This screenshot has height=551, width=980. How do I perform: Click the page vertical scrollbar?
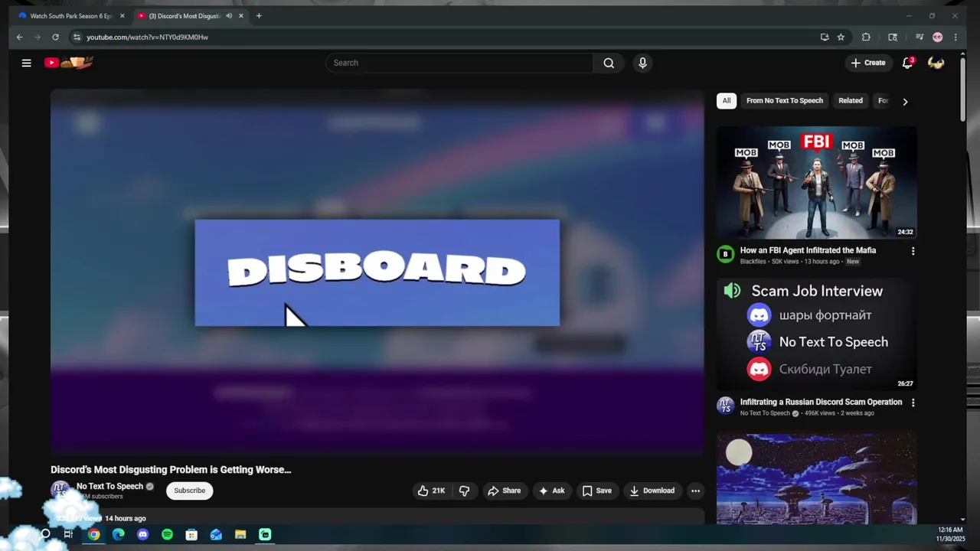[962, 89]
